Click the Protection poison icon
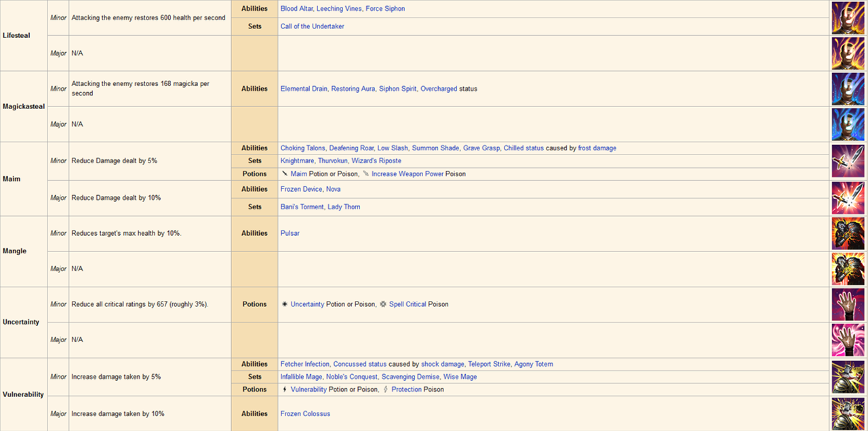Viewport: 868px width, 431px height. tap(385, 389)
